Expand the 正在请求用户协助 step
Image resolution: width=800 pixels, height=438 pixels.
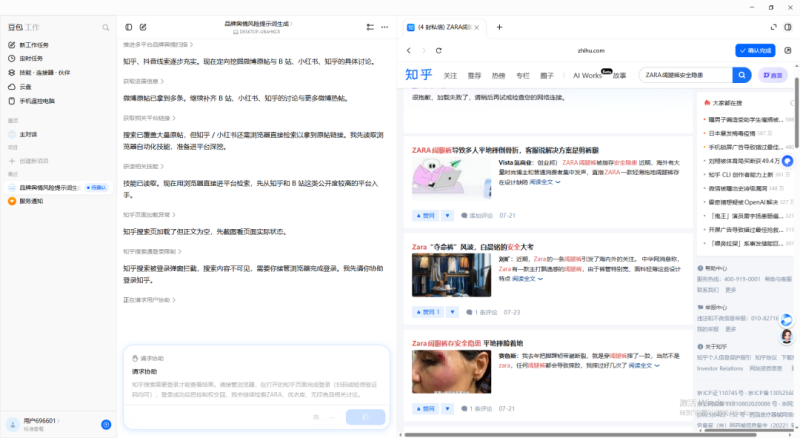(149, 300)
